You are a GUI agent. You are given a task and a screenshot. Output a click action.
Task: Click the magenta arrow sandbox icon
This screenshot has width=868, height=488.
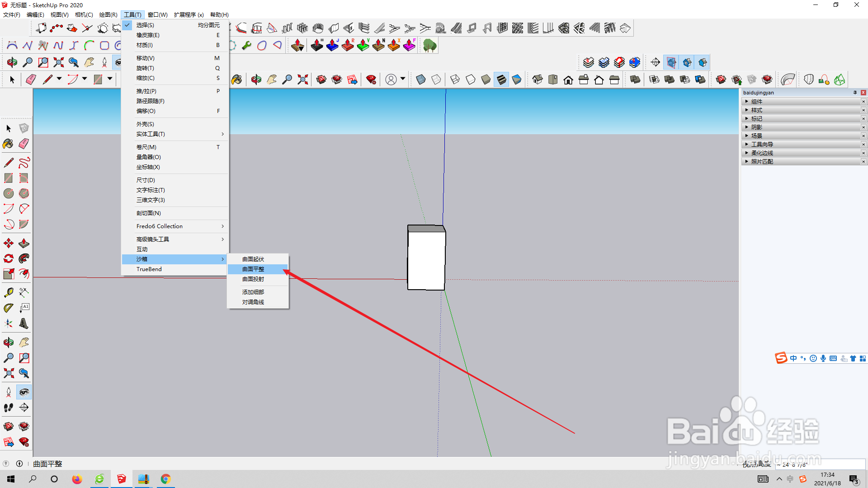[409, 45]
